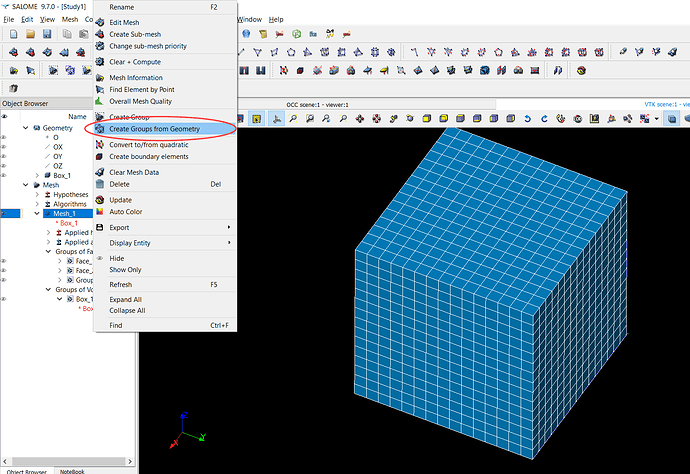The width and height of the screenshot is (690, 474).
Task: Click Expand All in context menu
Action: (x=125, y=299)
